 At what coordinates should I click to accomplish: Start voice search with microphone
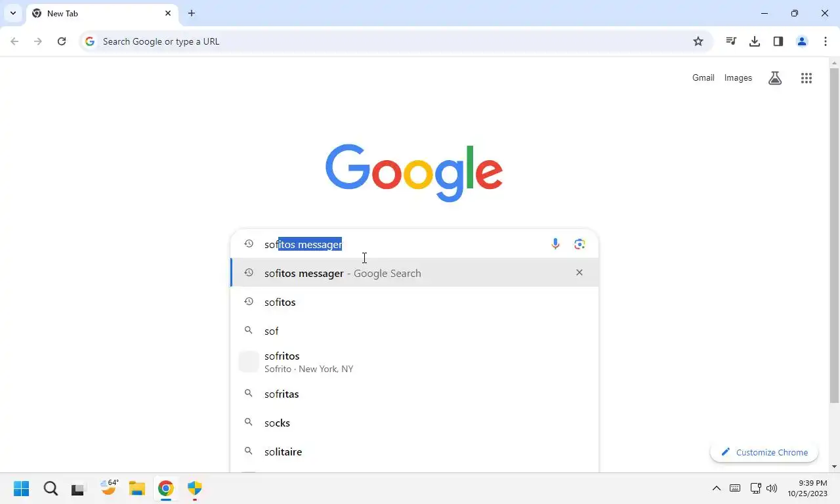[555, 244]
